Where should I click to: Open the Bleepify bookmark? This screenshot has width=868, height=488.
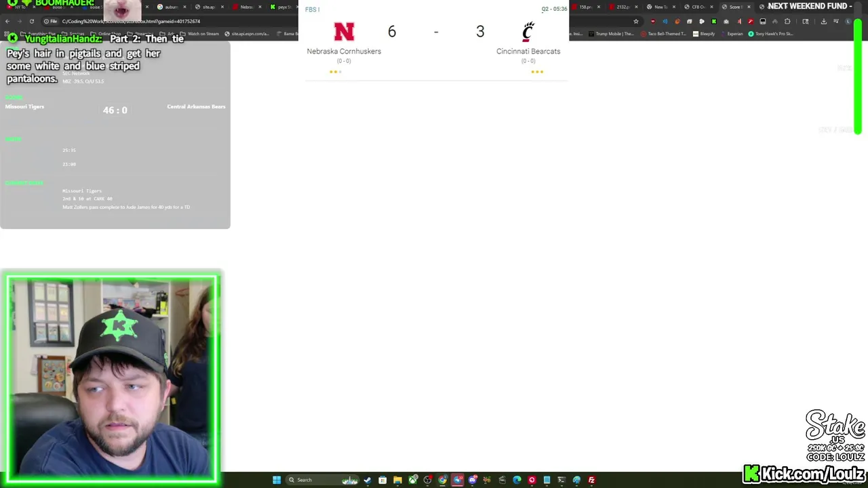pyautogui.click(x=705, y=34)
